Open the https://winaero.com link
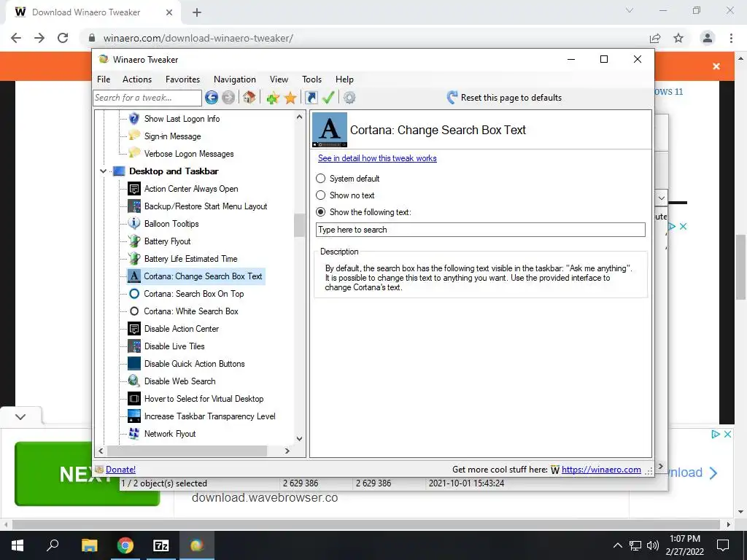 601,470
